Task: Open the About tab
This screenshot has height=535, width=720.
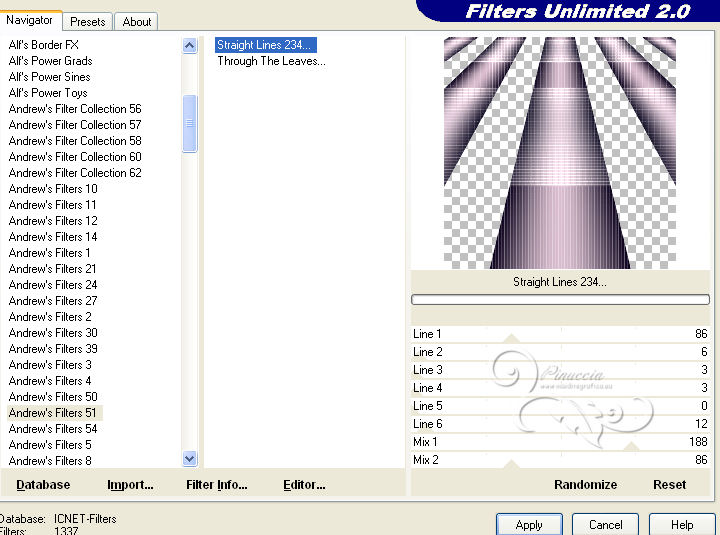Action: pos(136,22)
